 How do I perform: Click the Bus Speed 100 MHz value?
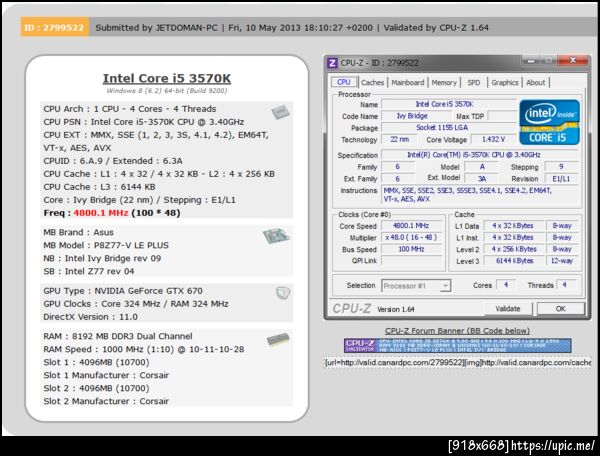pos(412,249)
